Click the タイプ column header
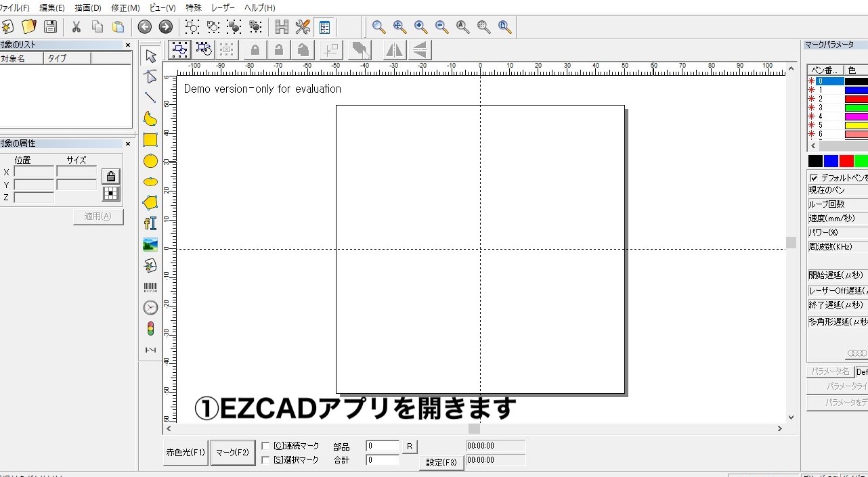The height and width of the screenshot is (477, 868). tap(68, 59)
